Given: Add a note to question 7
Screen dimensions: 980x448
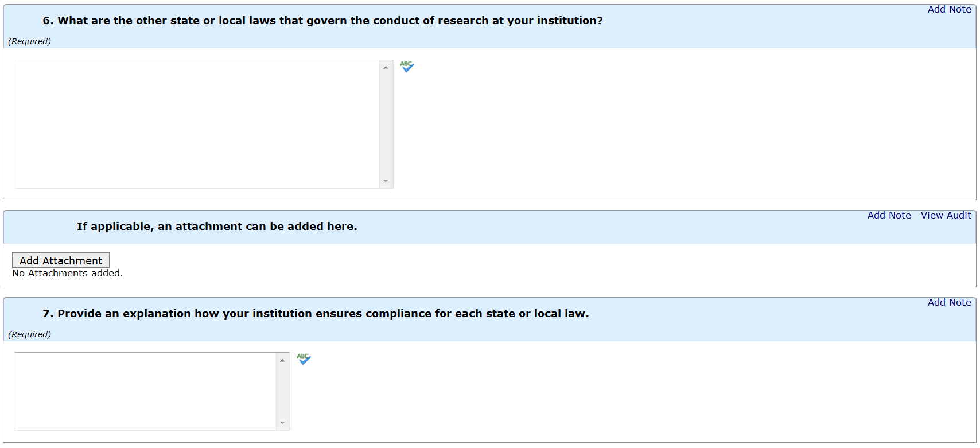Looking at the screenshot, I should pyautogui.click(x=949, y=302).
